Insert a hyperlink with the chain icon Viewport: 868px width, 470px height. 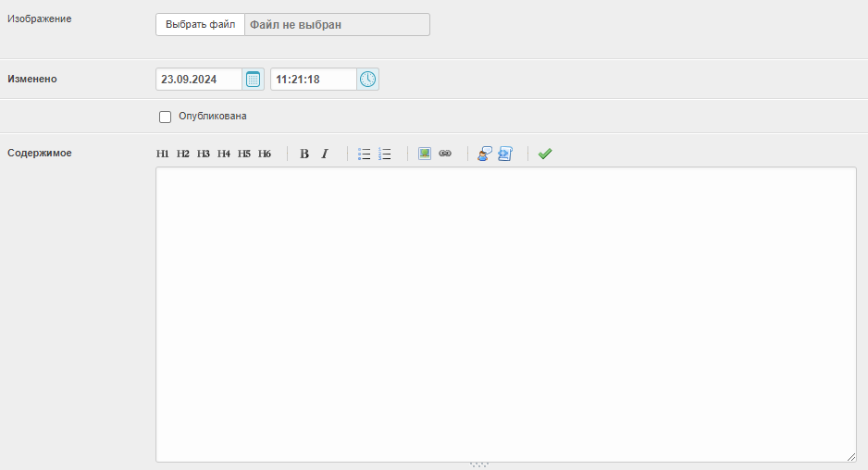tap(445, 154)
